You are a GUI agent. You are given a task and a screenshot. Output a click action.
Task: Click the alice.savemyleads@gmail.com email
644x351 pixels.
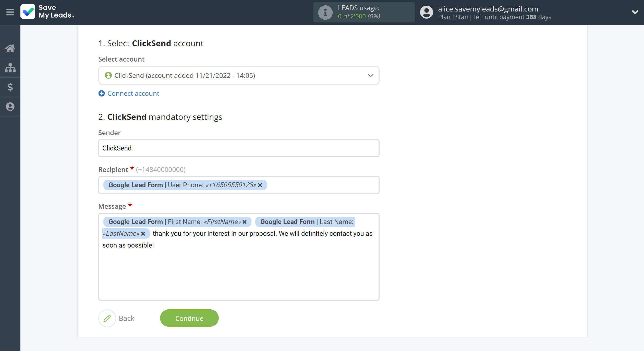click(488, 9)
